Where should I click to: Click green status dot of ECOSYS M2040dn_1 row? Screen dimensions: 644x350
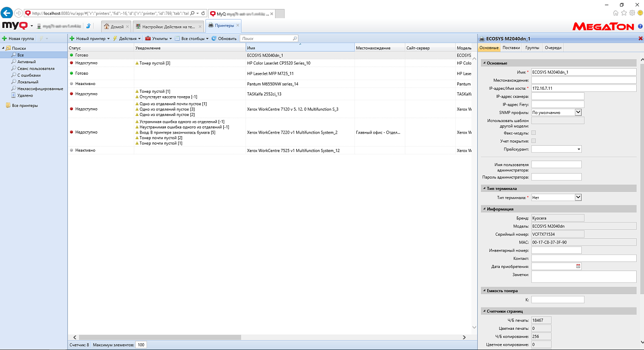[71, 55]
